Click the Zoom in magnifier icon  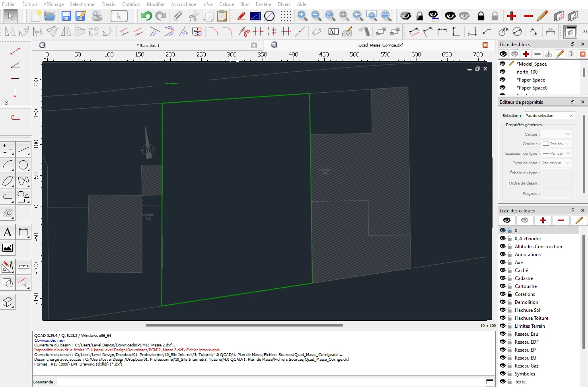coord(302,16)
